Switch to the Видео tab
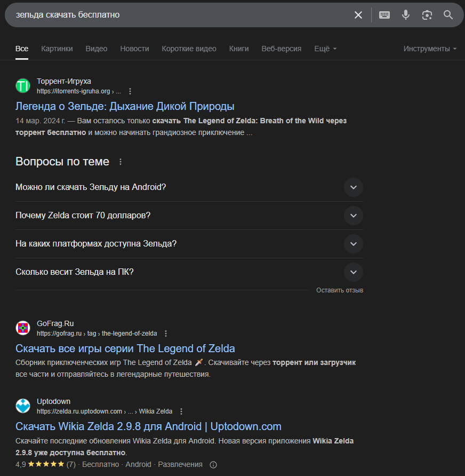465x476 pixels. [x=97, y=49]
